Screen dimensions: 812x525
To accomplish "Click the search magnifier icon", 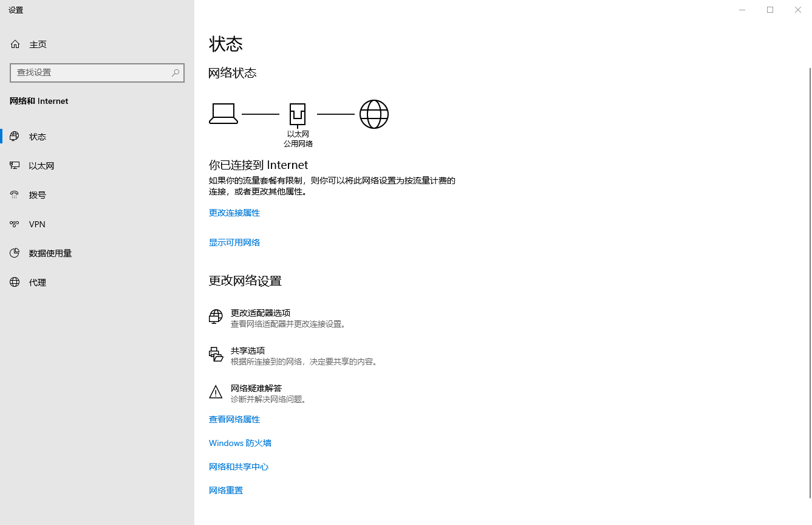I will (176, 72).
